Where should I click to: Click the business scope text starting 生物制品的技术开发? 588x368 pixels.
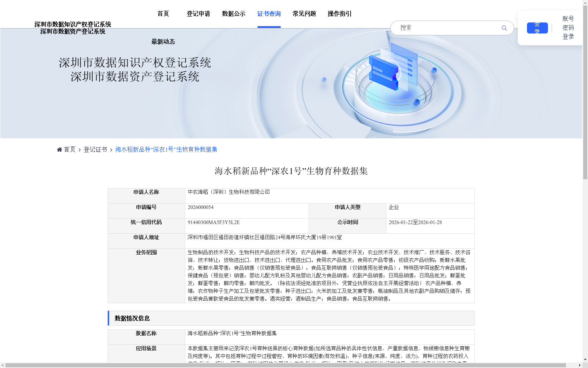329,276
